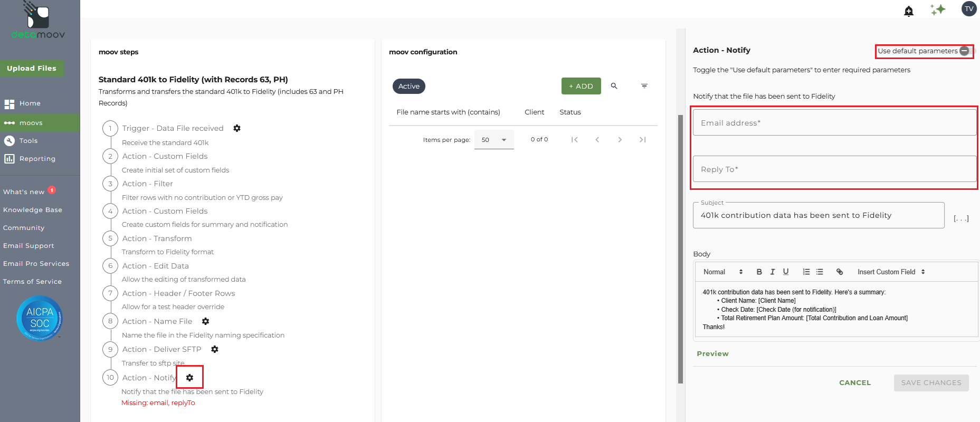The height and width of the screenshot is (422, 980).
Task: Open the Insert Custom Field dropdown
Action: 891,272
